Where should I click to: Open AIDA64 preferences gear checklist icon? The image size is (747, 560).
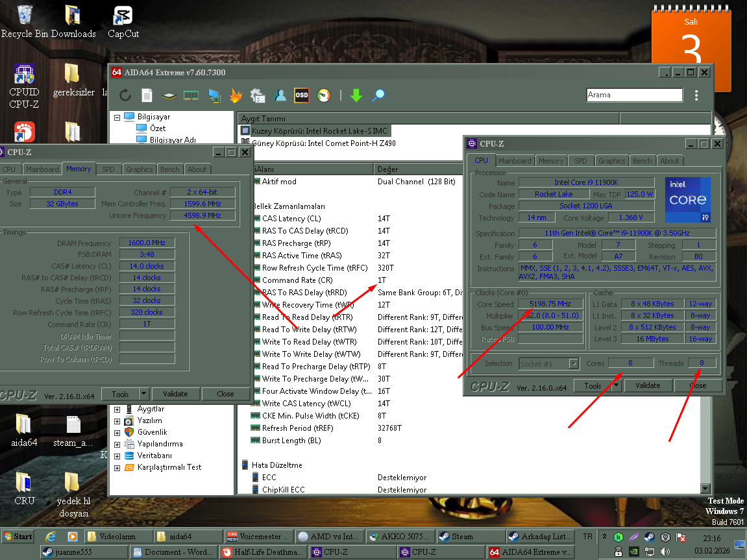(257, 95)
